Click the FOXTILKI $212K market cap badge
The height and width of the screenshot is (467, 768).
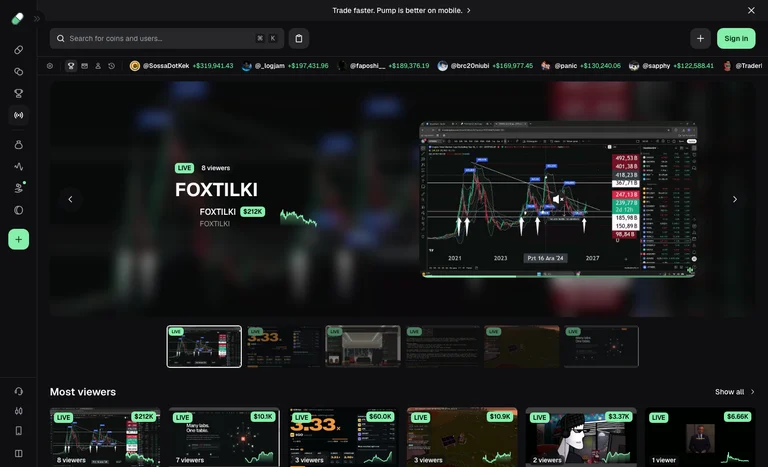(x=253, y=212)
